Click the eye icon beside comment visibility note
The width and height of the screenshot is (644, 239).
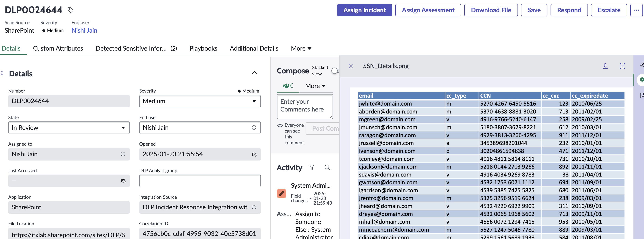(x=280, y=125)
